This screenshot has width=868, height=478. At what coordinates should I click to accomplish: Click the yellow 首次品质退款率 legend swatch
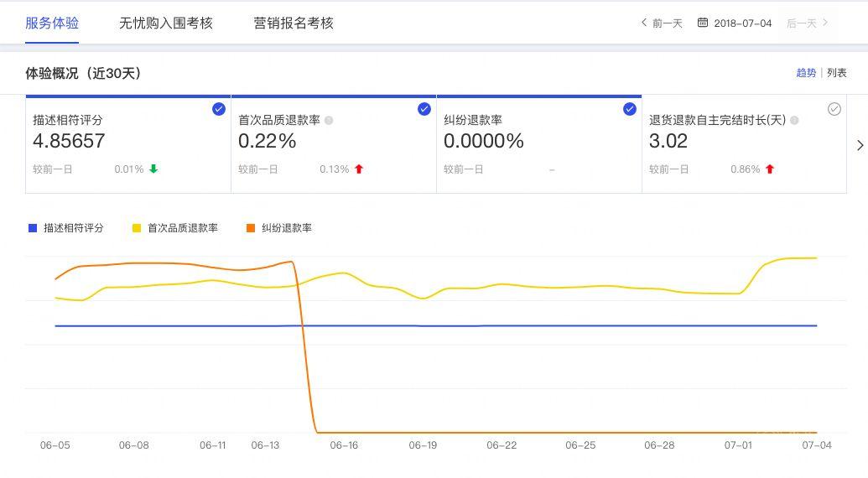click(x=137, y=228)
